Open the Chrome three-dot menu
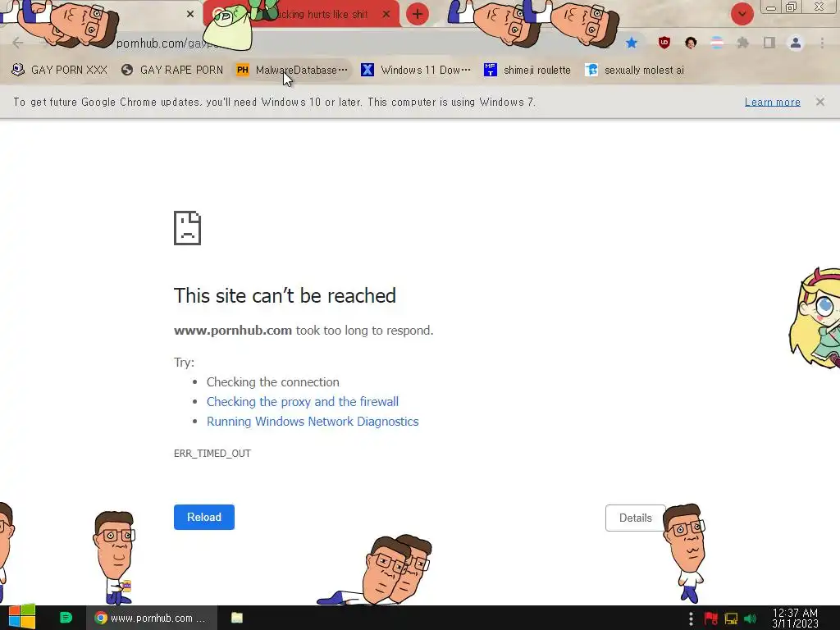The image size is (840, 630). [822, 43]
